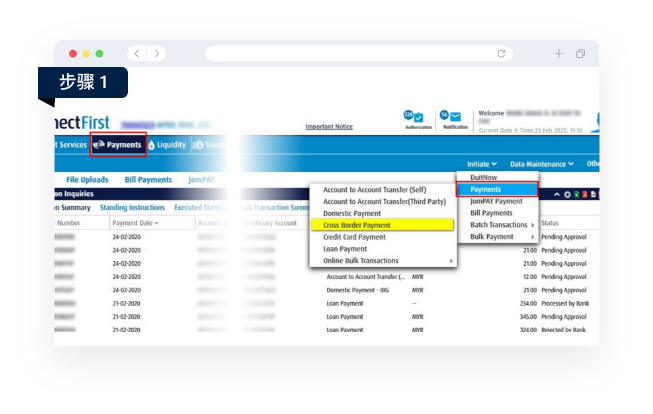Click the browser address bar
The image size is (653, 414).
coord(359,53)
